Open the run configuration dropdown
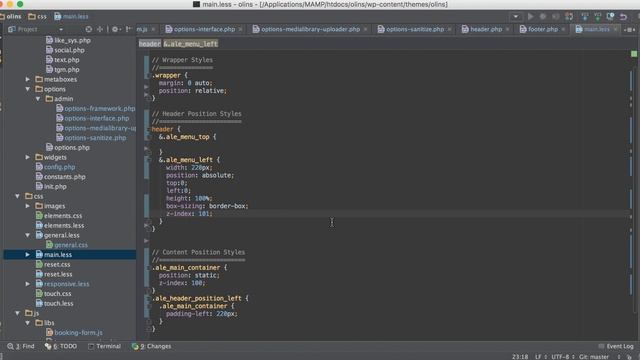 (x=516, y=17)
